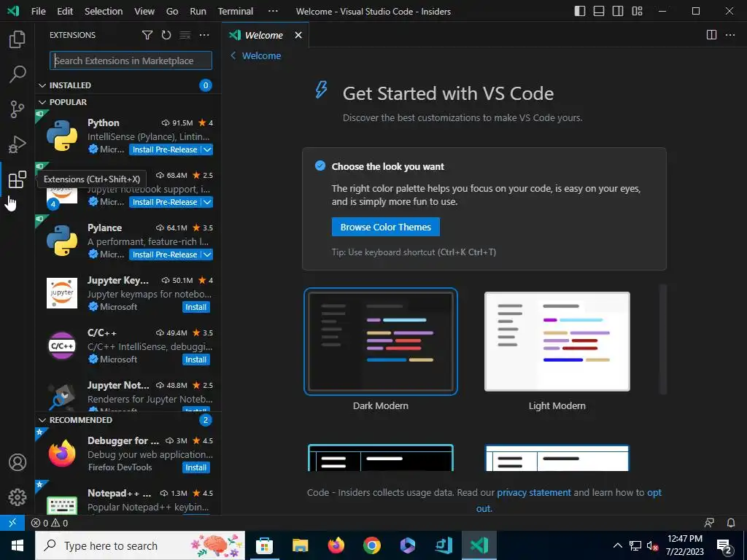Open the Search view in activity bar
The image size is (747, 560).
pos(18,74)
